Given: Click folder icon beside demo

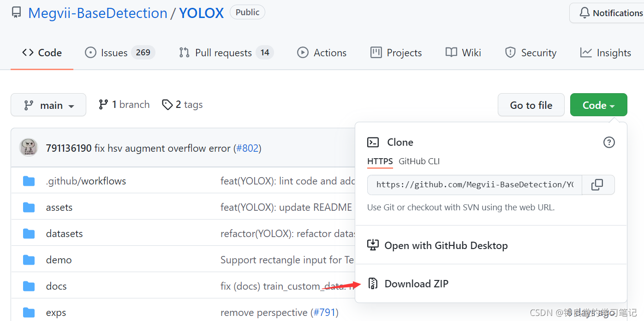Looking at the screenshot, I should [29, 260].
